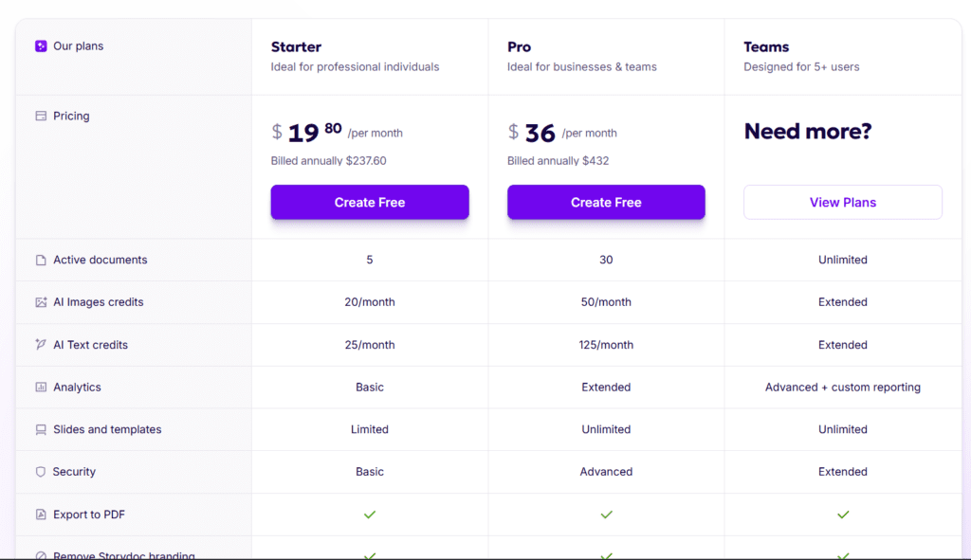Open View Plans for the Teams option

tap(842, 202)
